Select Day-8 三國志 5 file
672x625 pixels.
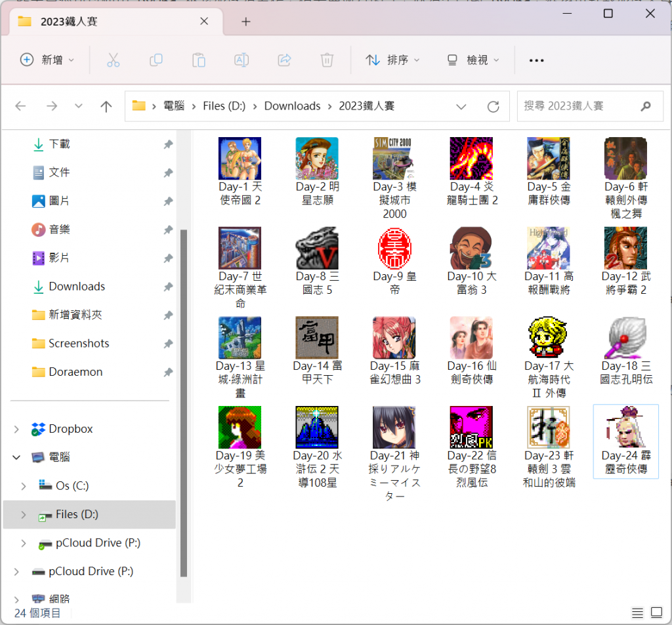pos(317,261)
